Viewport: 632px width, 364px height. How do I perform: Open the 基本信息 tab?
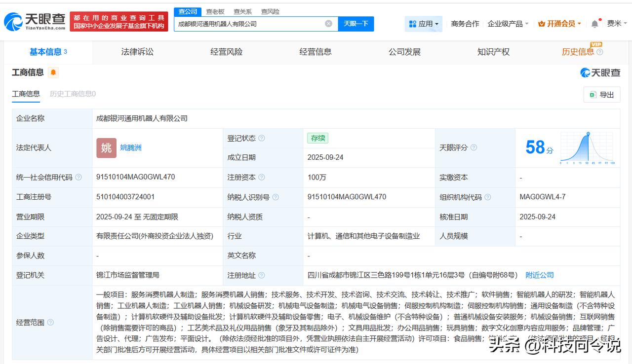(x=48, y=52)
